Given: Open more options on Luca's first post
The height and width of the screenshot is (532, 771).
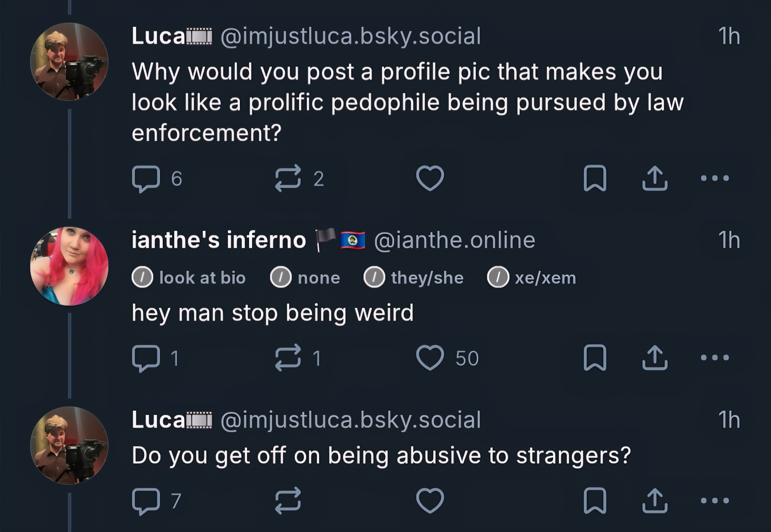Looking at the screenshot, I should click(x=715, y=178).
